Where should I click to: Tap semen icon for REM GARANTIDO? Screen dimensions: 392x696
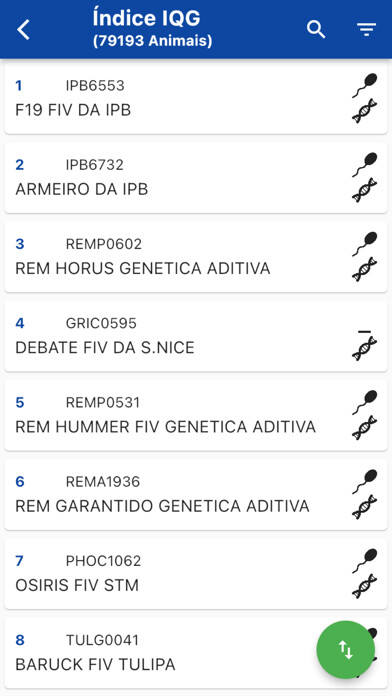tap(365, 482)
